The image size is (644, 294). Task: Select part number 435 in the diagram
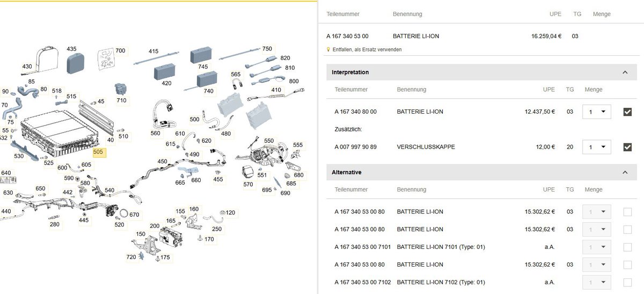(x=71, y=49)
